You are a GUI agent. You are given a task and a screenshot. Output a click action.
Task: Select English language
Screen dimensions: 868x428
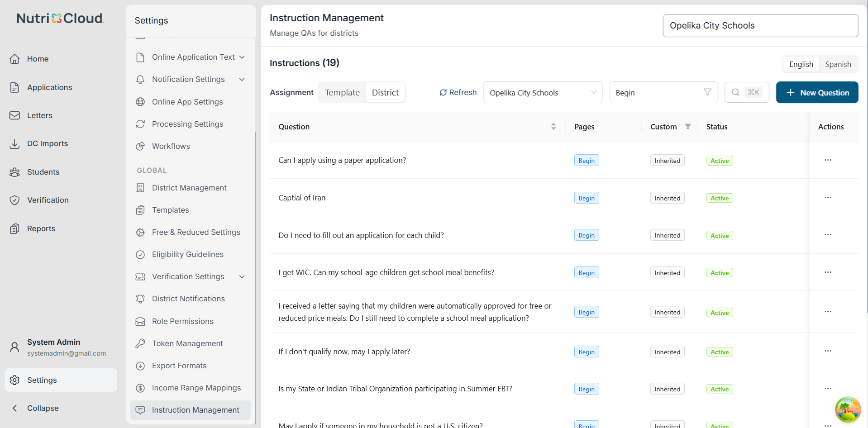801,64
